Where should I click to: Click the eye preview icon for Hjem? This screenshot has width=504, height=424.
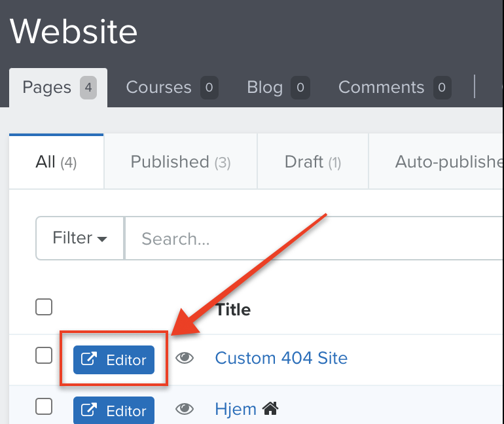point(185,409)
